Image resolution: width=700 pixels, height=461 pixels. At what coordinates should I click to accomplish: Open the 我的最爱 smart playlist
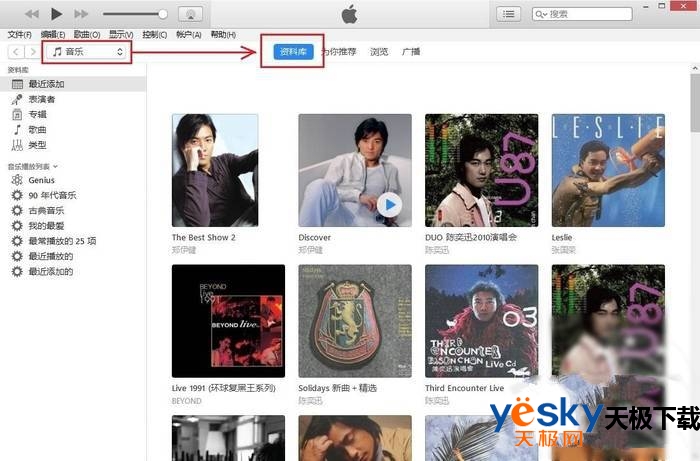tap(73, 225)
